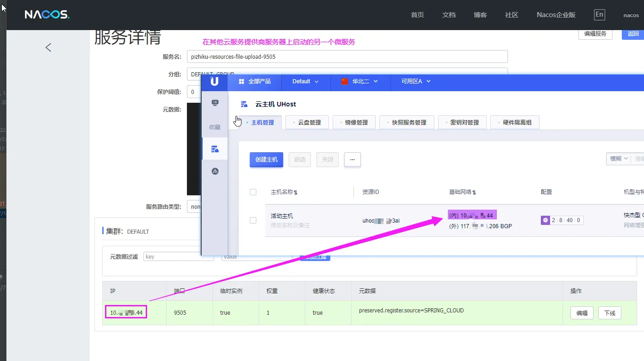Open the 可用区A zone dropdown
644x361 pixels.
click(x=416, y=81)
